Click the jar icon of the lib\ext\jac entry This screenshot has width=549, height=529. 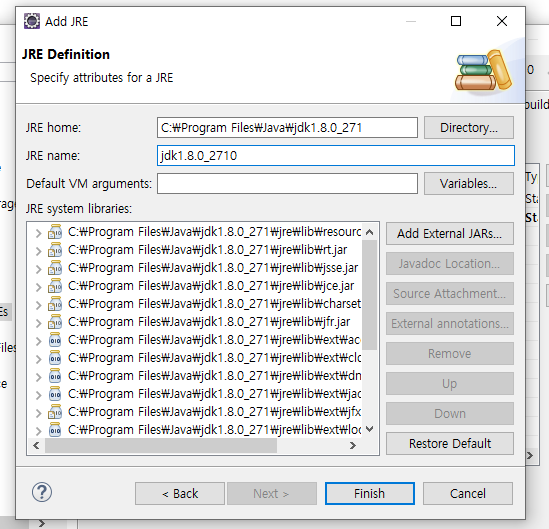coord(55,394)
